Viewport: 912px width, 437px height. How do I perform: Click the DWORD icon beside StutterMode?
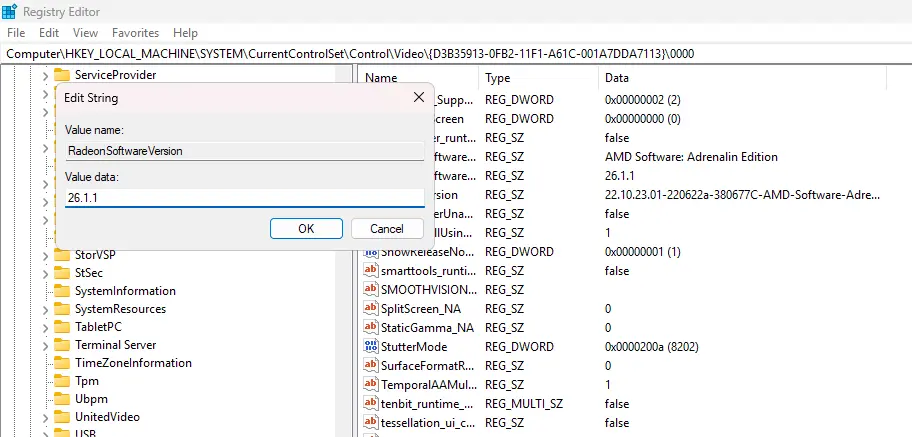[370, 347]
